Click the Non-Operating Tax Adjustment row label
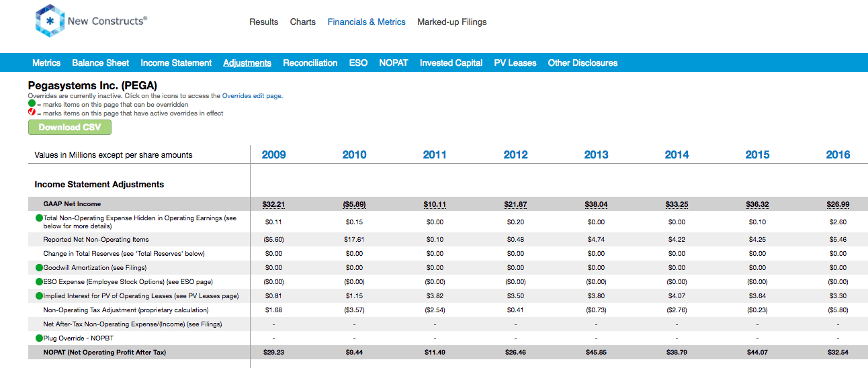 pyautogui.click(x=126, y=310)
